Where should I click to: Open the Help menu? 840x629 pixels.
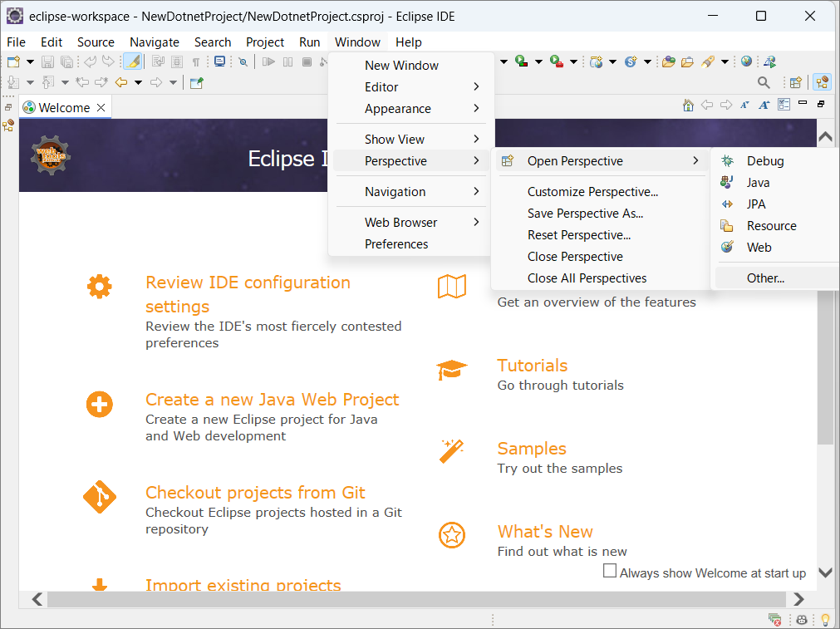[x=408, y=42]
